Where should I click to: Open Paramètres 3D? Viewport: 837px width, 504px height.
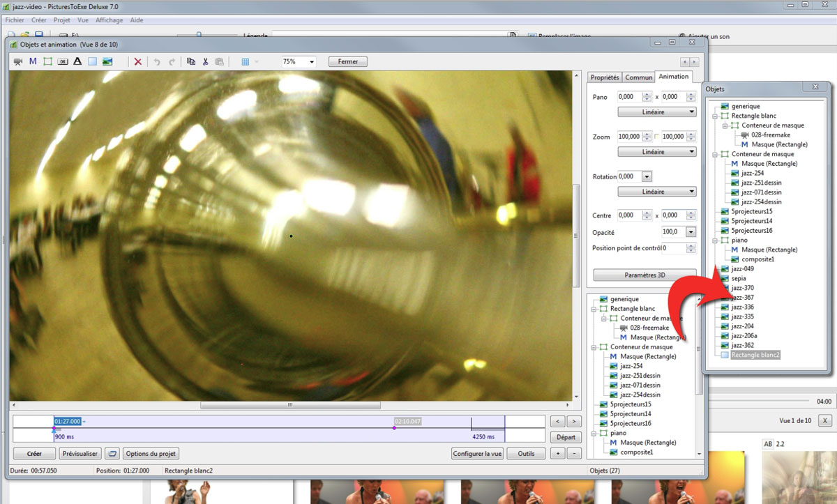point(645,275)
